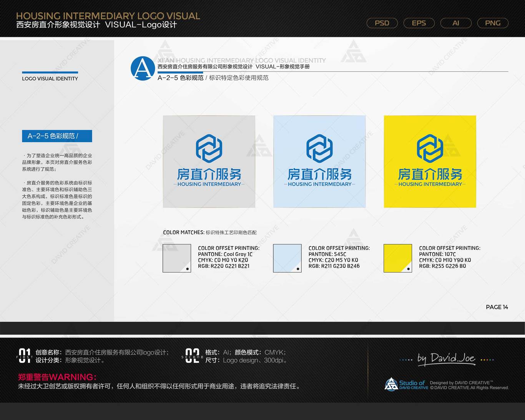Click the 02 SECOND number icon in footer

[192, 356]
